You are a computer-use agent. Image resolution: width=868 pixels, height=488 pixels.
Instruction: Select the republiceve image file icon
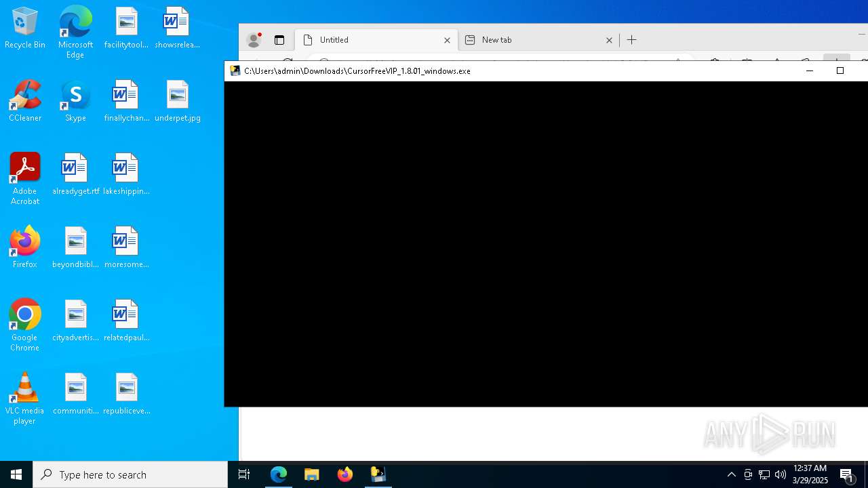click(x=126, y=394)
